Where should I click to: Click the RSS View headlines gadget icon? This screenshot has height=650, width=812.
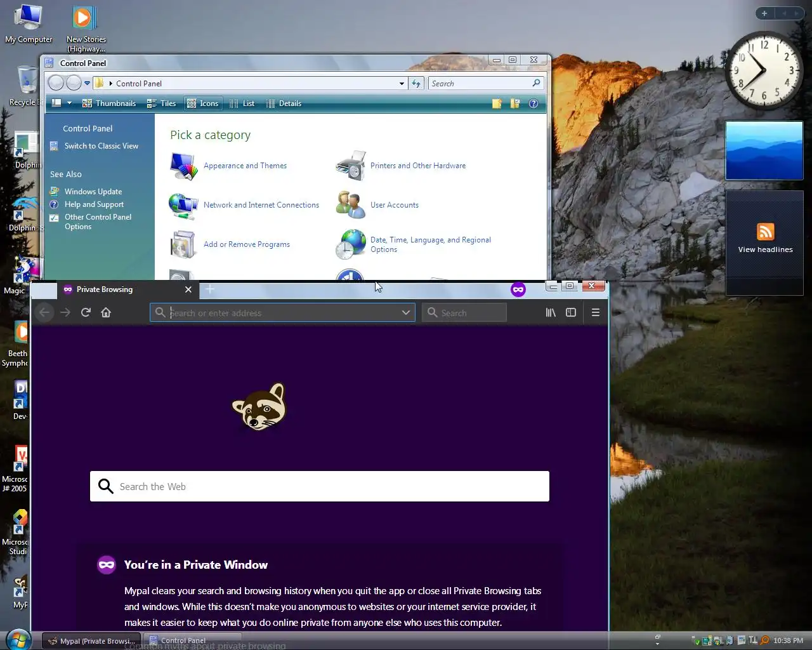766,232
